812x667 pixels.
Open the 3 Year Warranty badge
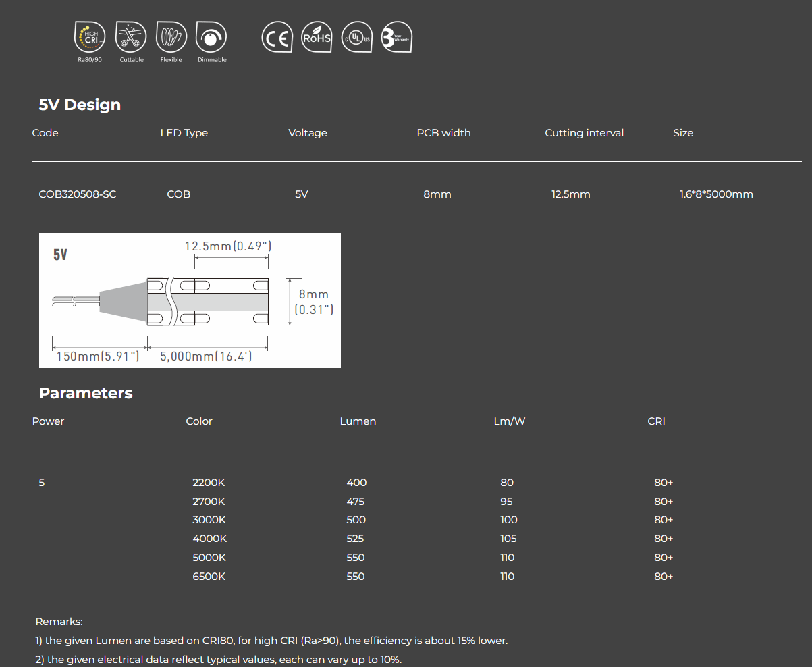[x=397, y=36]
